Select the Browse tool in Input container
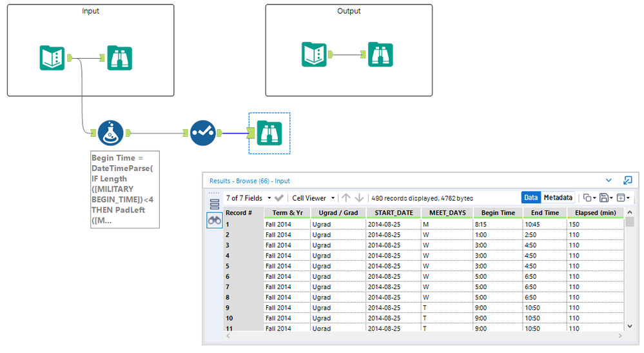This screenshot has width=644, height=353. point(119,58)
